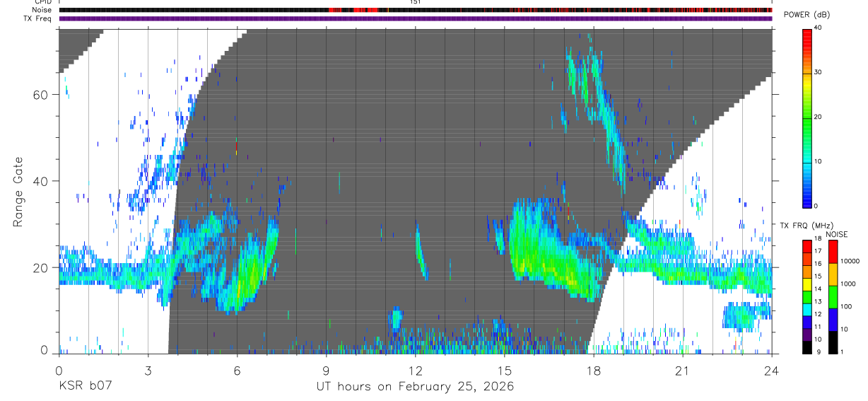Click the Range Gate y-axis title
The width and height of the screenshot is (868, 401).
[x=18, y=192]
